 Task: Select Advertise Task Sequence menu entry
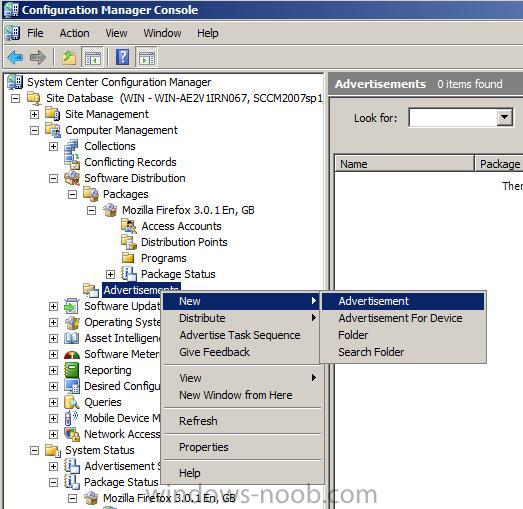click(240, 335)
